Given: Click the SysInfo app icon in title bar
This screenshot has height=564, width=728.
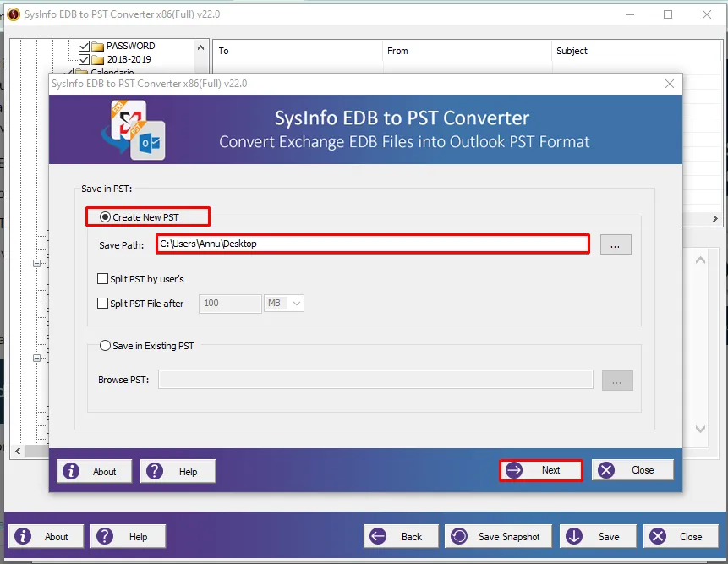Looking at the screenshot, I should coord(14,14).
